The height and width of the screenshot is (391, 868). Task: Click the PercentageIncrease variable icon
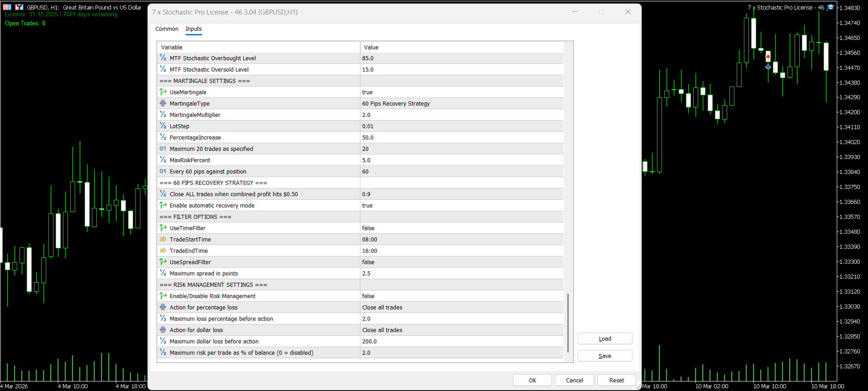click(x=163, y=137)
